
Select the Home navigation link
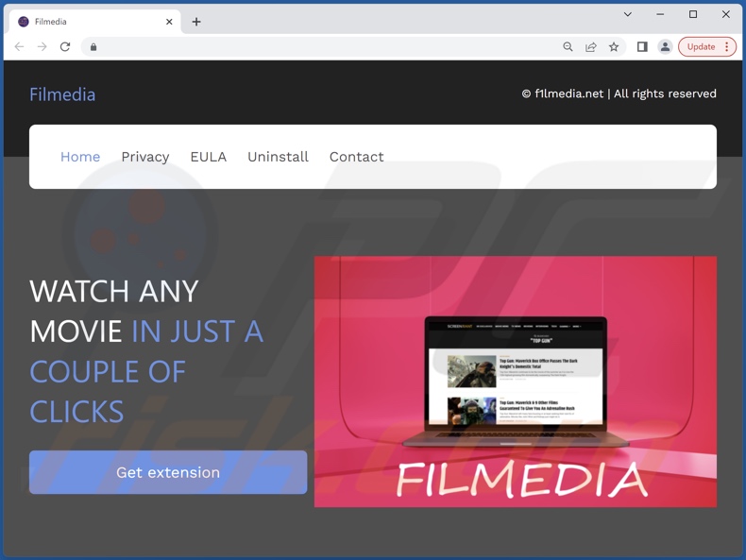[80, 157]
